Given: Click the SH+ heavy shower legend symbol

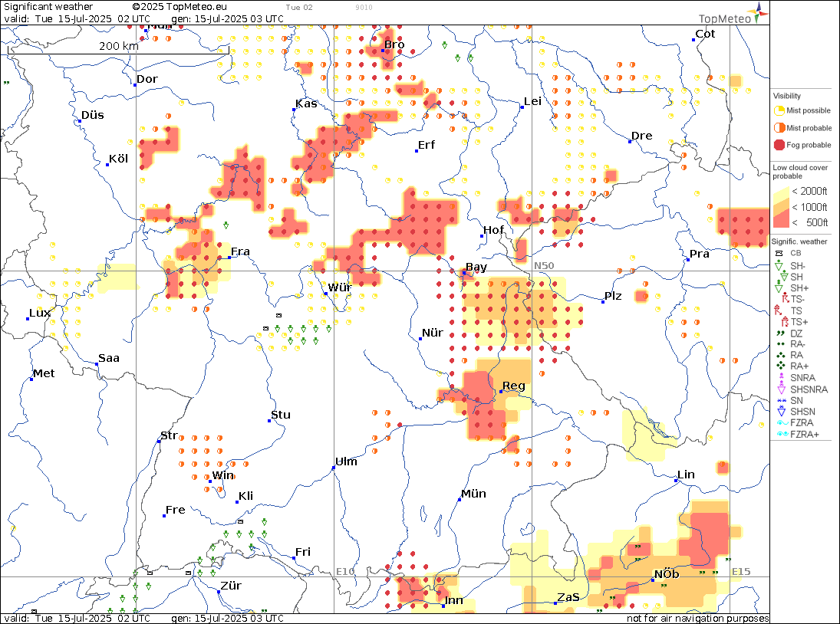Looking at the screenshot, I should (779, 287).
